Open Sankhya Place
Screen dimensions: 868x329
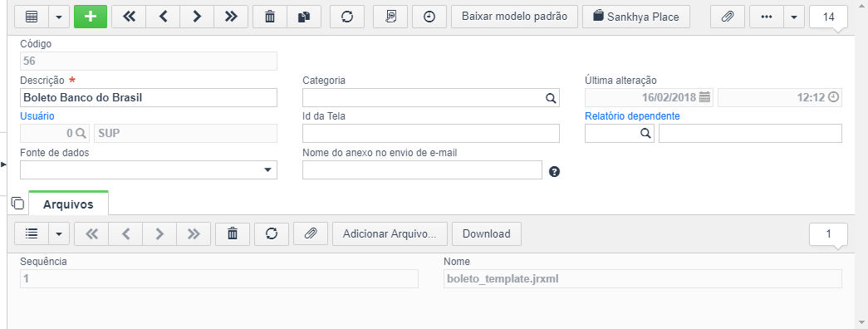coord(636,17)
